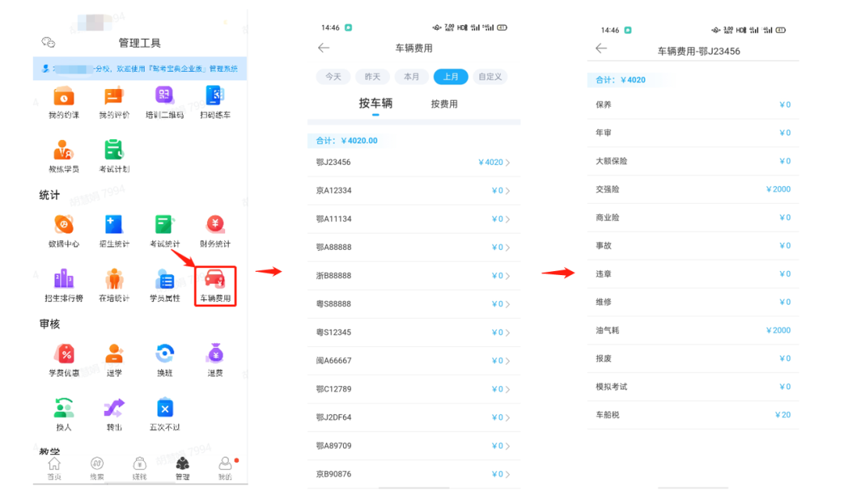
Task: Open 换班 class change icon
Action: [164, 354]
